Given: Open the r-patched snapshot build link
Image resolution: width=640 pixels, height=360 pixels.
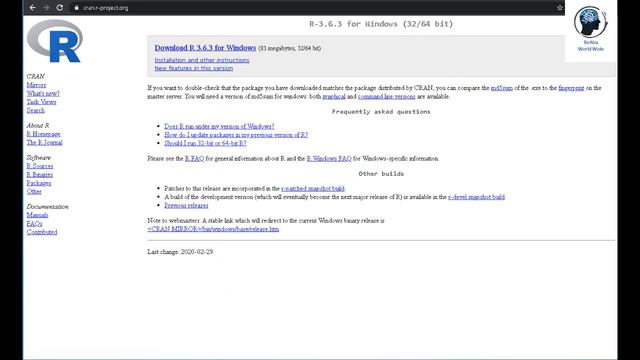Looking at the screenshot, I should coord(313,188).
